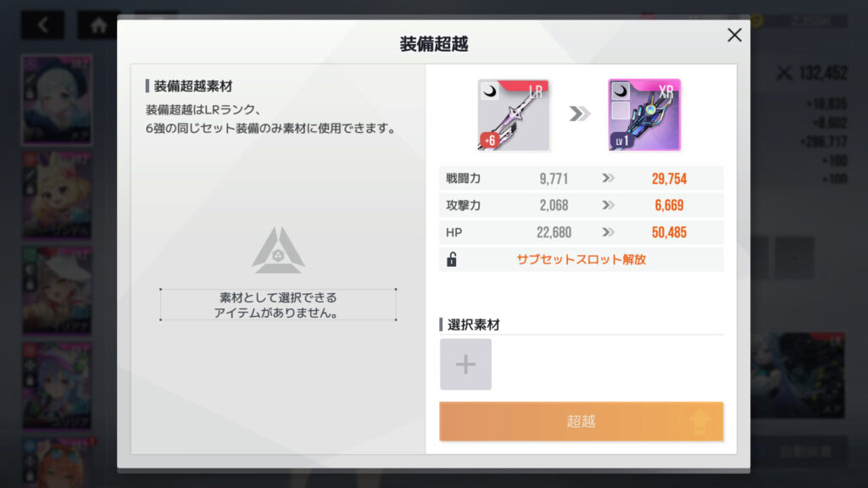Select the LR +6 sword equipment icon
The height and width of the screenshot is (488, 868).
click(x=513, y=114)
